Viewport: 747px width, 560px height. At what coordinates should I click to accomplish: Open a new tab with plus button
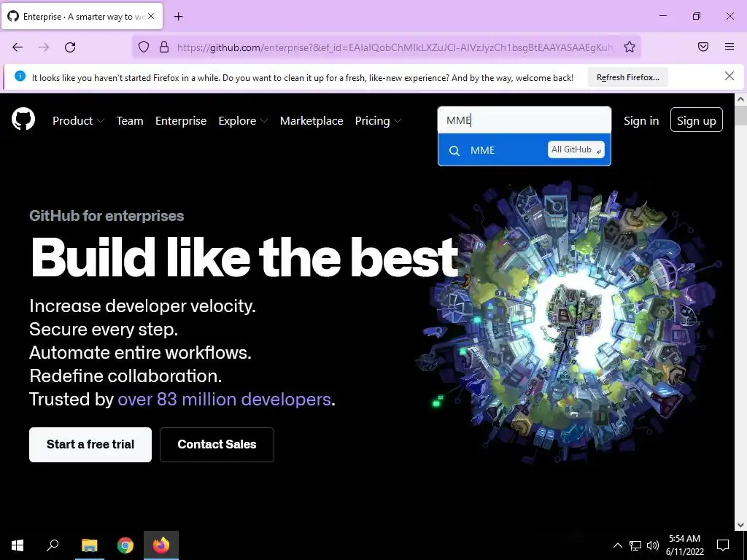tap(178, 17)
